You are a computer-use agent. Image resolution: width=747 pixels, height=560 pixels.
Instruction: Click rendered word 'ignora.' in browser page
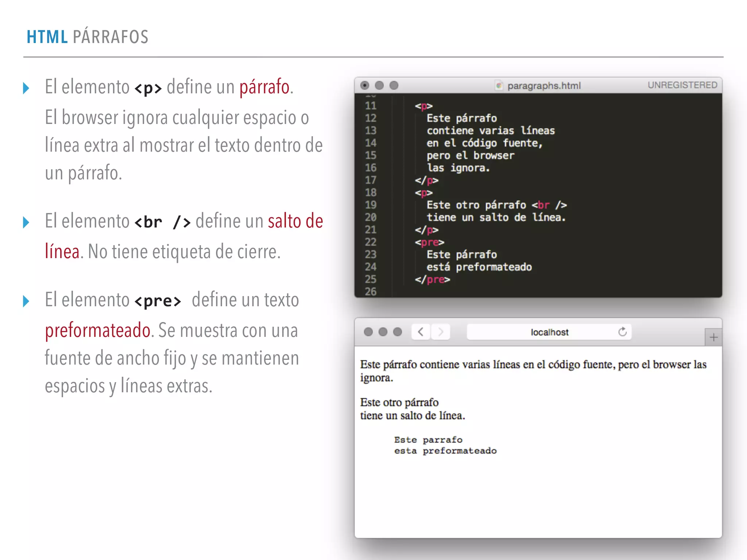point(376,378)
